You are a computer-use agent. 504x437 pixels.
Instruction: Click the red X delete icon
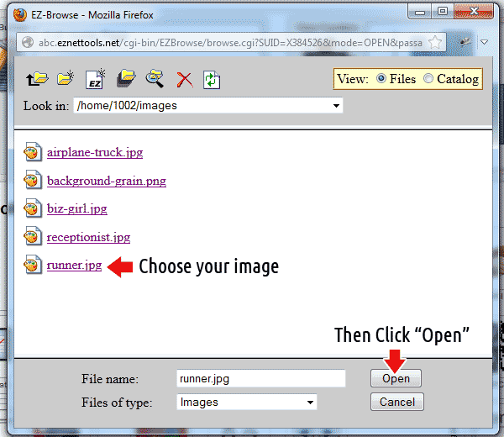tap(184, 80)
